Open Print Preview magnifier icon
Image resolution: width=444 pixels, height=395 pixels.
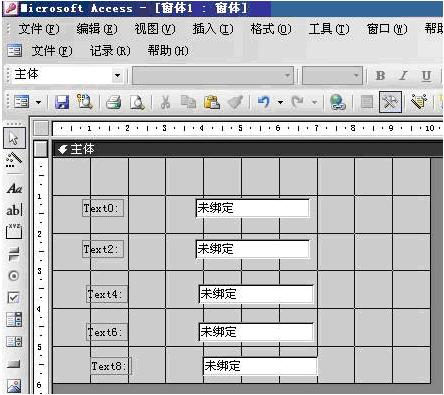[137, 102]
